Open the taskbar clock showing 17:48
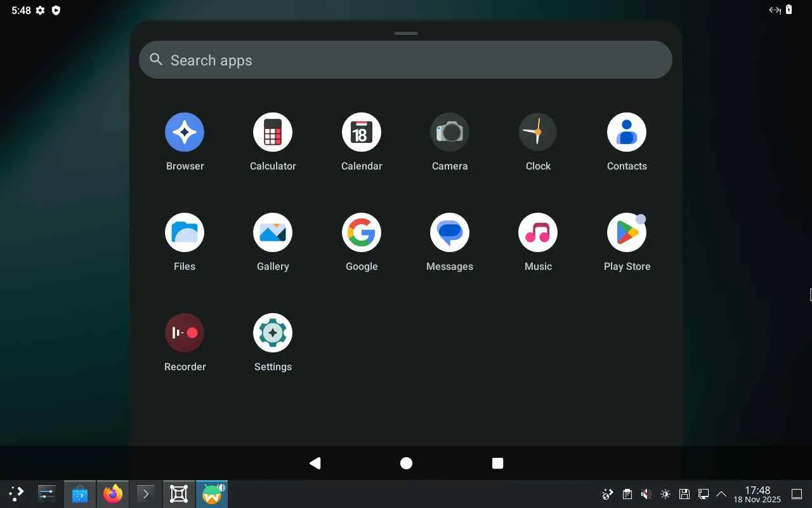 pos(757,494)
